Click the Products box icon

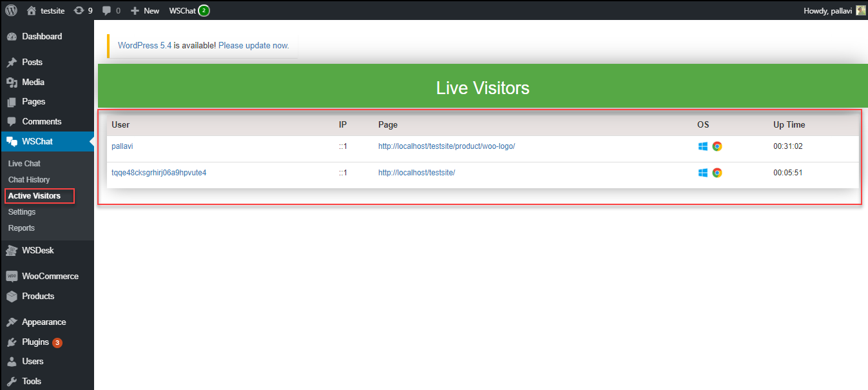tap(12, 297)
